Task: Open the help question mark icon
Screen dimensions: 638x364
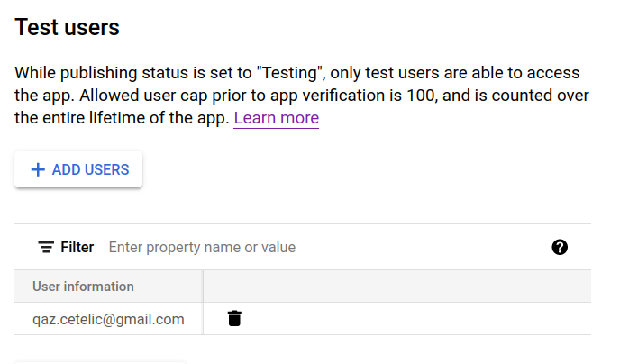Action: click(560, 247)
